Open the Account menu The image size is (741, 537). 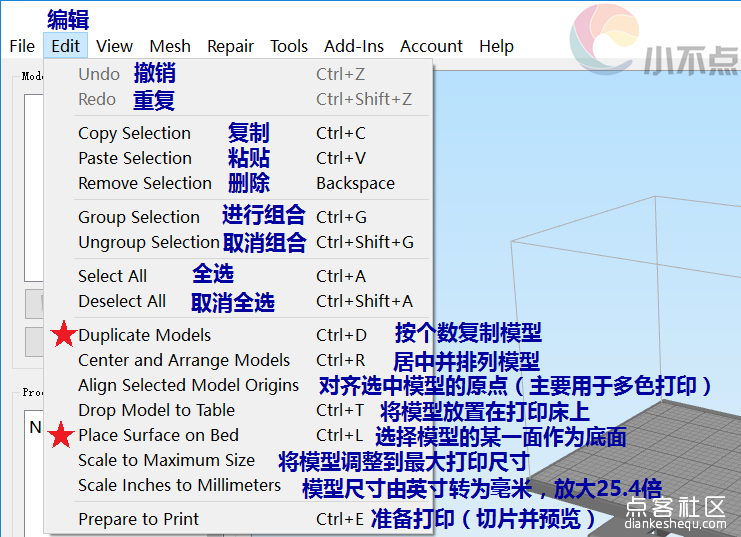click(431, 46)
